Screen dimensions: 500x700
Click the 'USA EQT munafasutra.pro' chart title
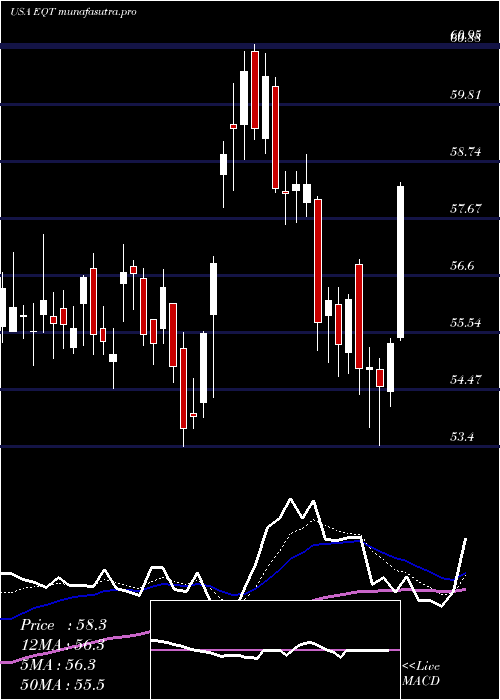coord(73,12)
